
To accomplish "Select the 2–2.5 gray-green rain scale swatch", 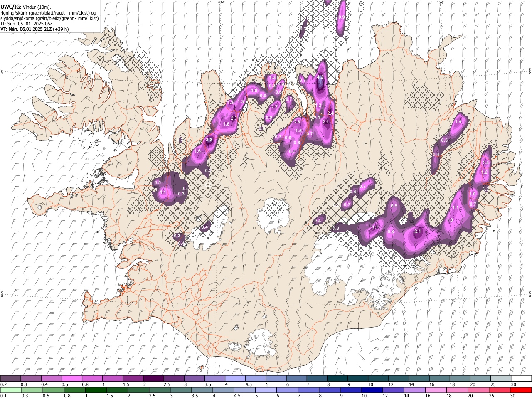I will coord(138,390).
